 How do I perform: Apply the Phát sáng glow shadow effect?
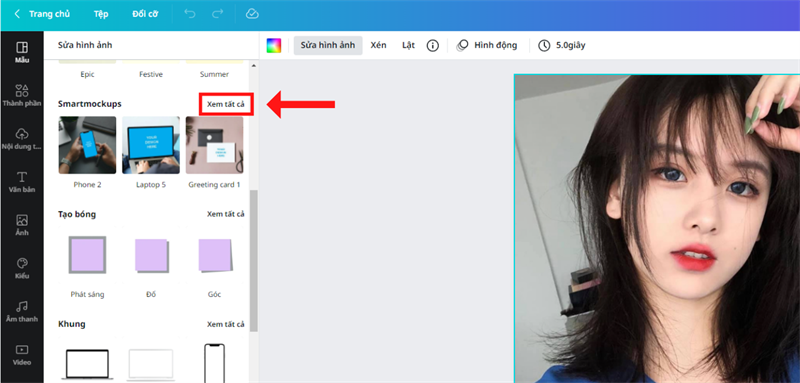(87, 255)
